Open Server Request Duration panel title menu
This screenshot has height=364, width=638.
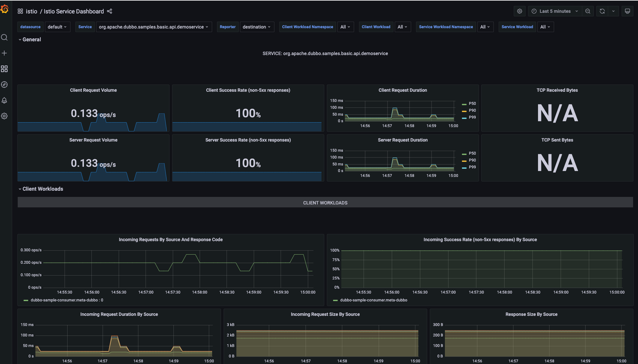403,140
